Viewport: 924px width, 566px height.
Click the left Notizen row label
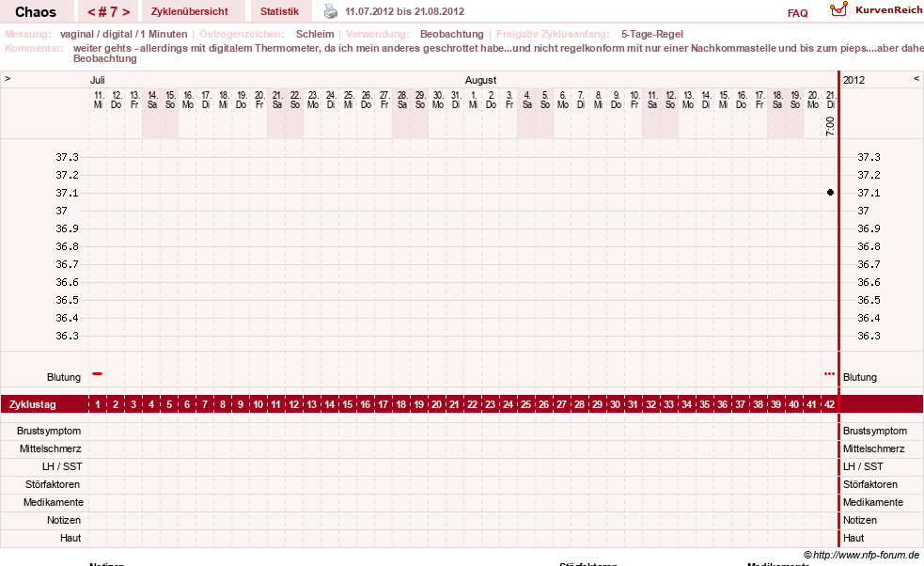[64, 520]
